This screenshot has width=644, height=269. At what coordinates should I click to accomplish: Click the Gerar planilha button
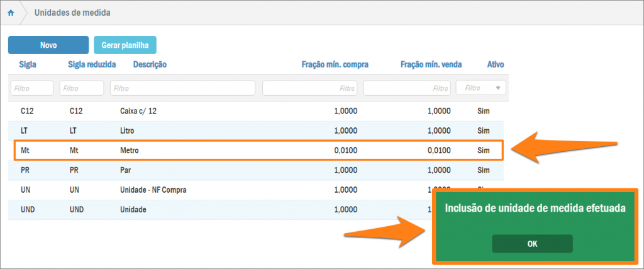pyautogui.click(x=125, y=45)
